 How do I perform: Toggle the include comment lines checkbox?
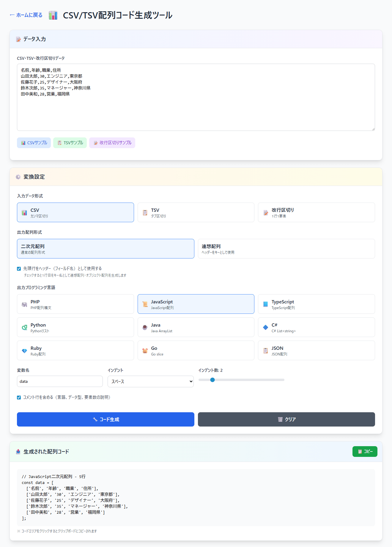[19, 397]
